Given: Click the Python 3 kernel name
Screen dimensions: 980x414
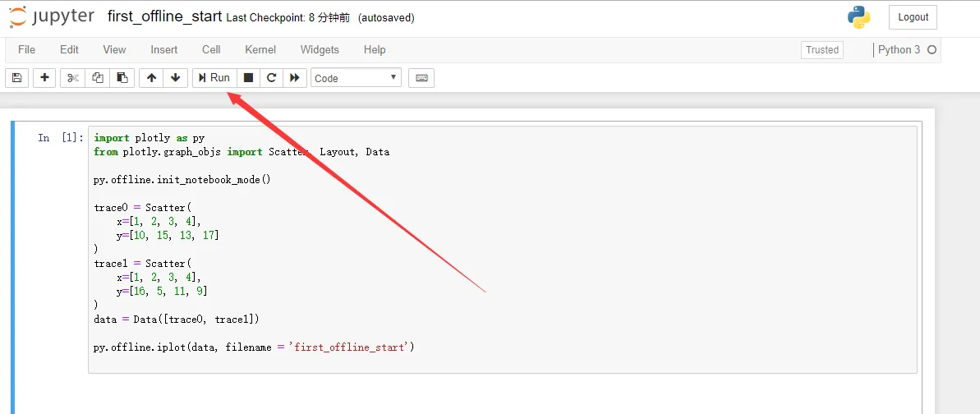Looking at the screenshot, I should pos(899,50).
